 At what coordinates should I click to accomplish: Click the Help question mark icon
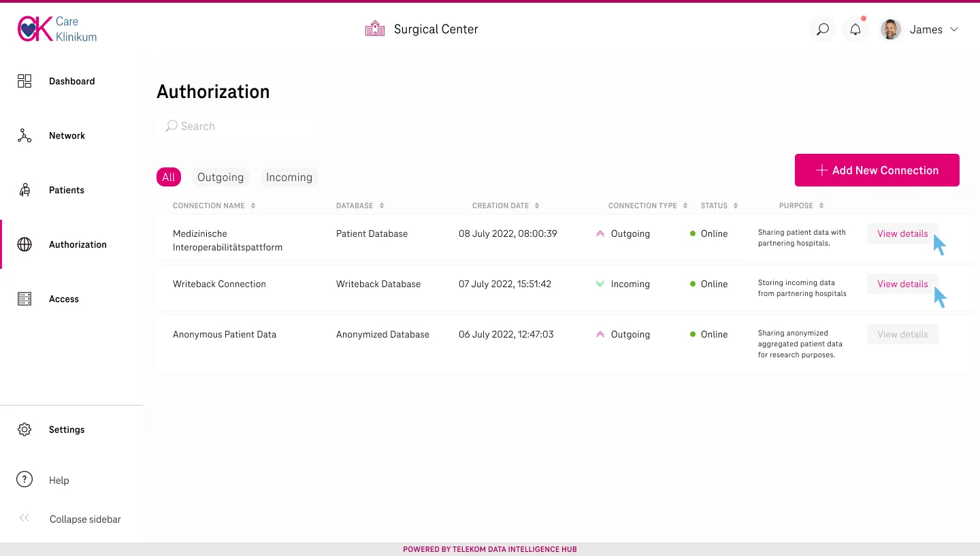tap(24, 480)
